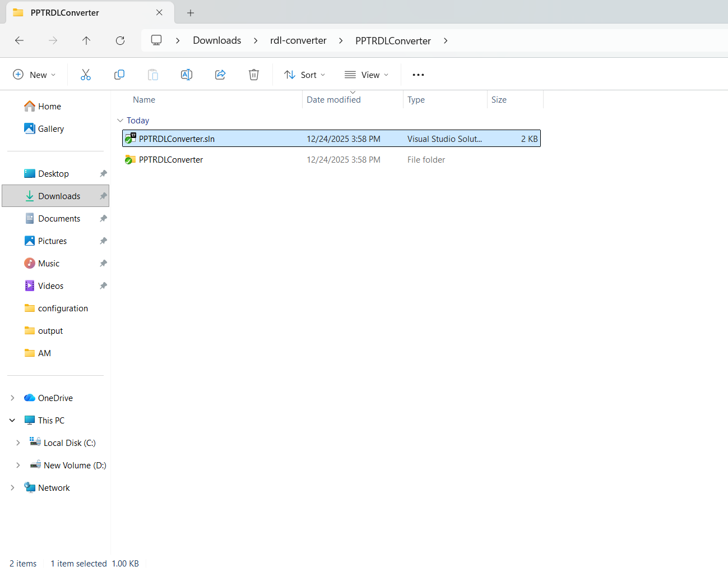Delete the selected file

(x=253, y=74)
